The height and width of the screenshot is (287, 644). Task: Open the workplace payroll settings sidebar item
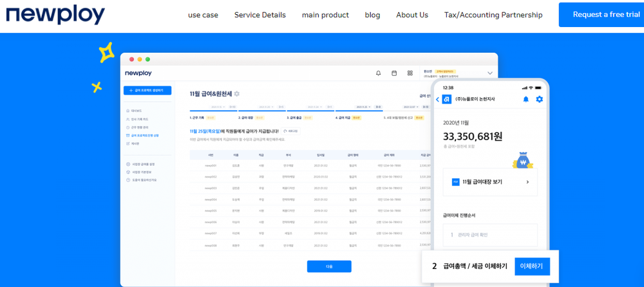click(141, 164)
